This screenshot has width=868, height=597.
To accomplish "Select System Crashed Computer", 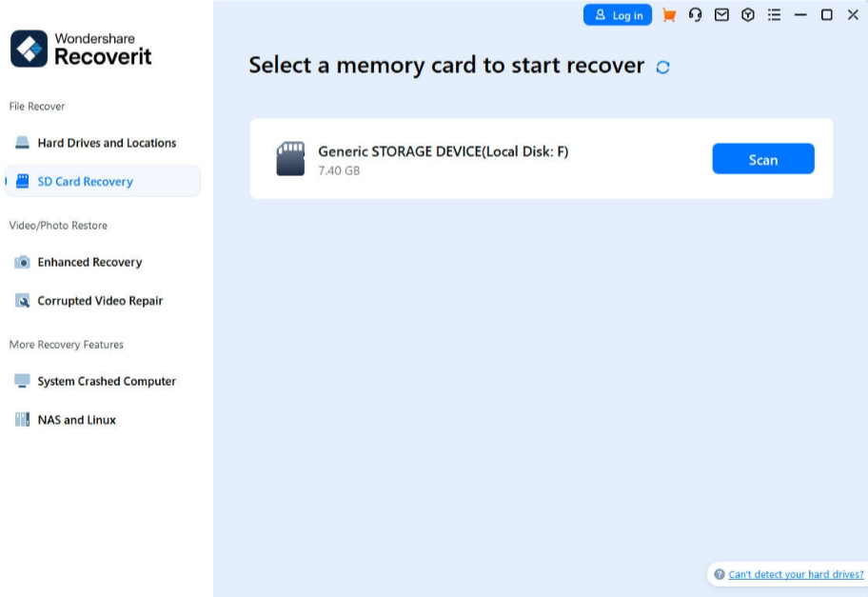I will tap(107, 381).
